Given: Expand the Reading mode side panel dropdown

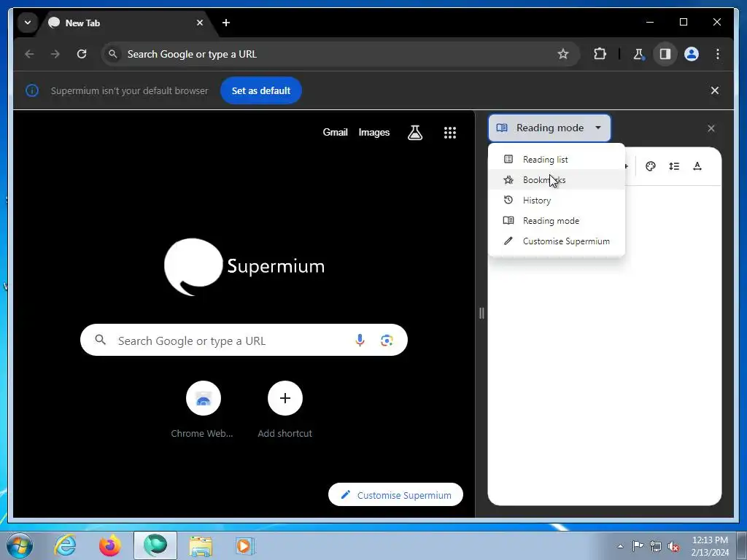Looking at the screenshot, I should pos(549,128).
